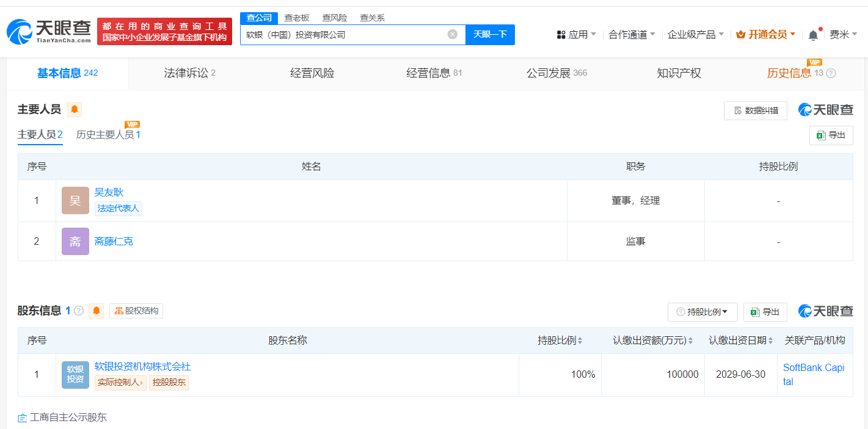Select the 历史主要人员 1 sub-tab
Screen dimensions: 868x429
(108, 135)
